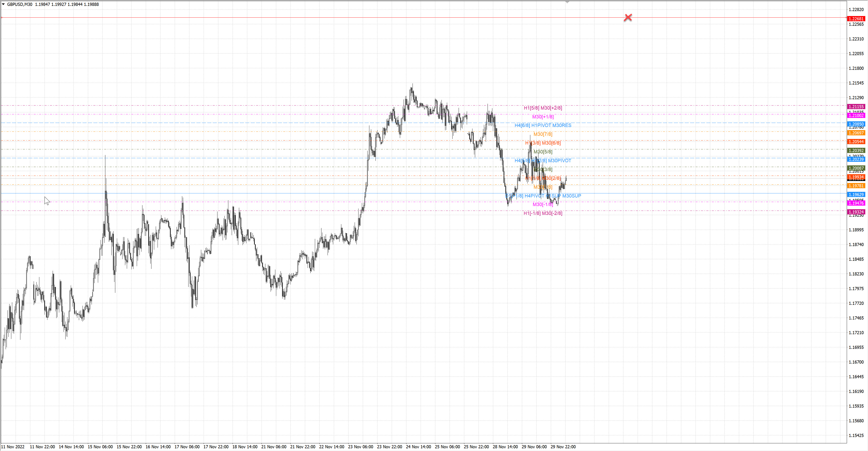Click the 1.21155 purple price tag

coord(856,106)
